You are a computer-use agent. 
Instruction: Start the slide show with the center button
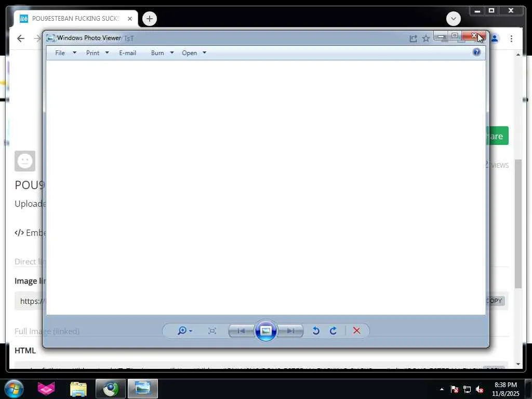[265, 330]
